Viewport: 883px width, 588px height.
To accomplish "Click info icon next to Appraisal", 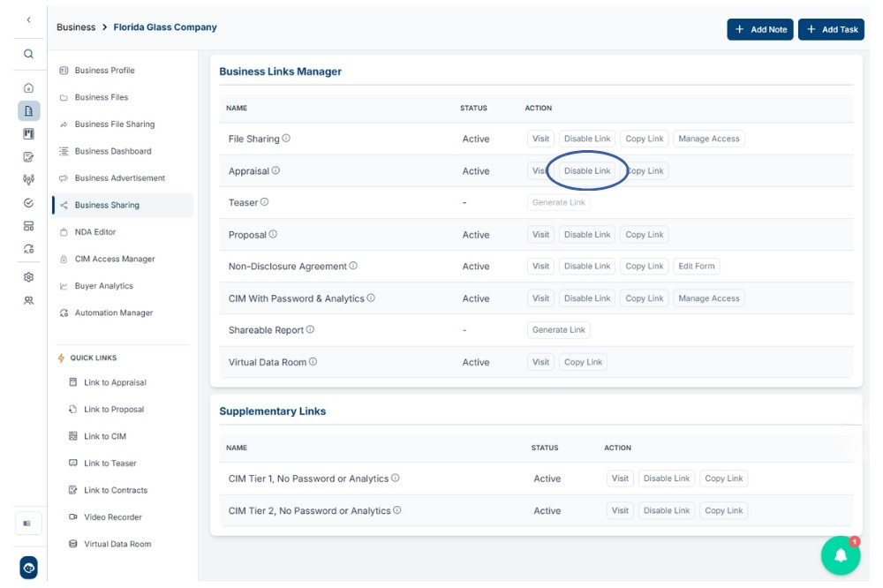I will coord(275,170).
